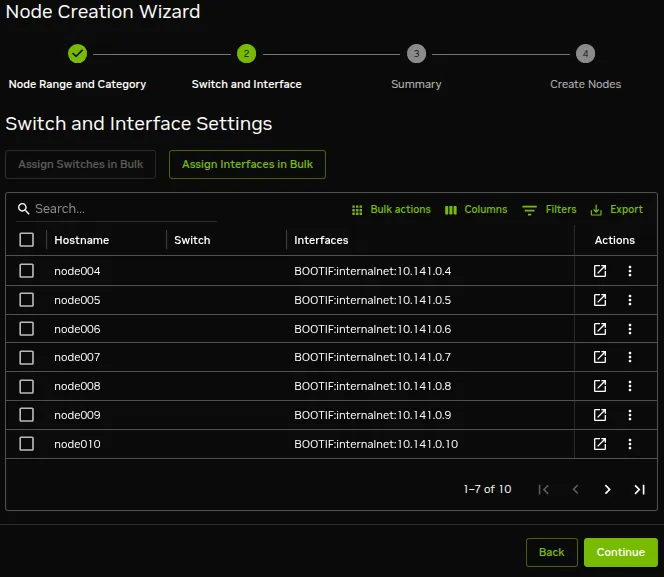Viewport: 664px width, 577px height.
Task: Select checkbox for node010
Action: click(x=26, y=444)
